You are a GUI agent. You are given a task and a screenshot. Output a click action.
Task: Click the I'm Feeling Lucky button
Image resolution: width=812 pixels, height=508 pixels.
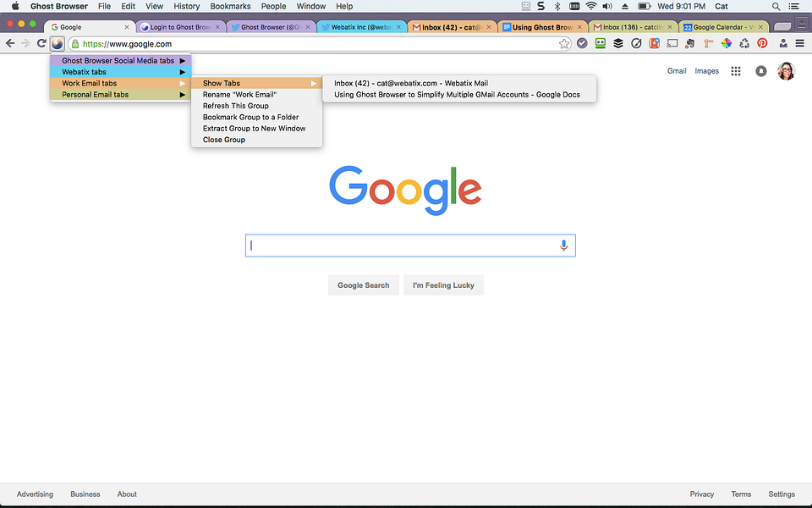443,285
